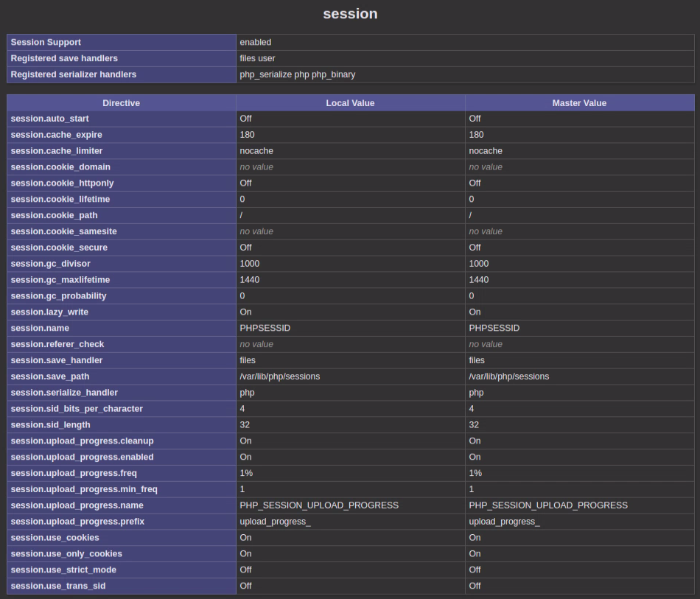This screenshot has height=599, width=700.
Task: Click the Session Support row label
Action: [46, 43]
